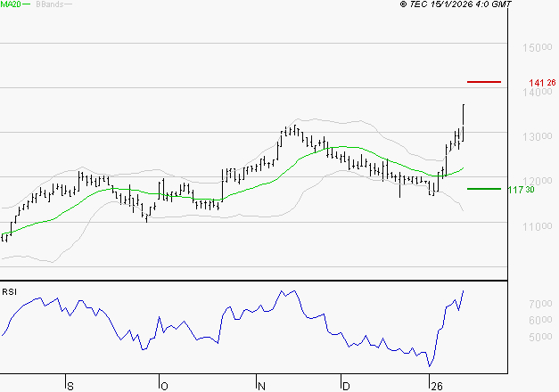559x392 pixels.
Task: Click the latest tallest price bar
Action: click(x=464, y=120)
